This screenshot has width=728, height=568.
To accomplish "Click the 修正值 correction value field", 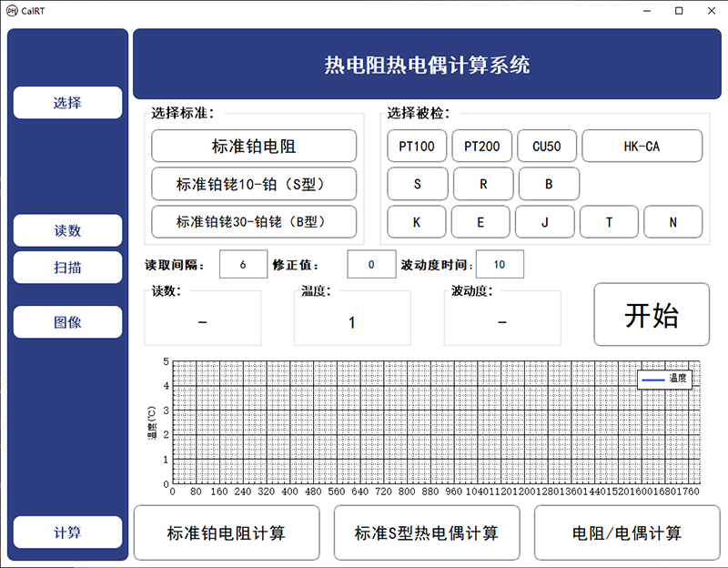I will click(x=371, y=264).
